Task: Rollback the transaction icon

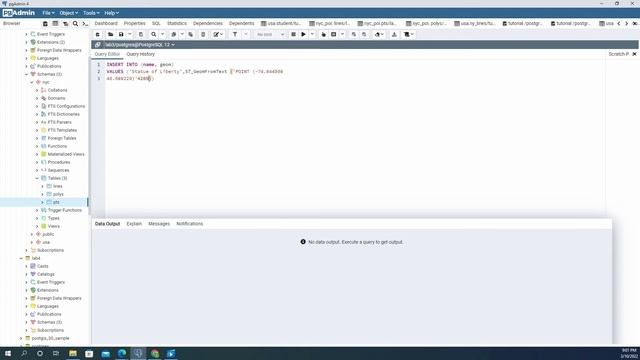Action: tap(364, 35)
